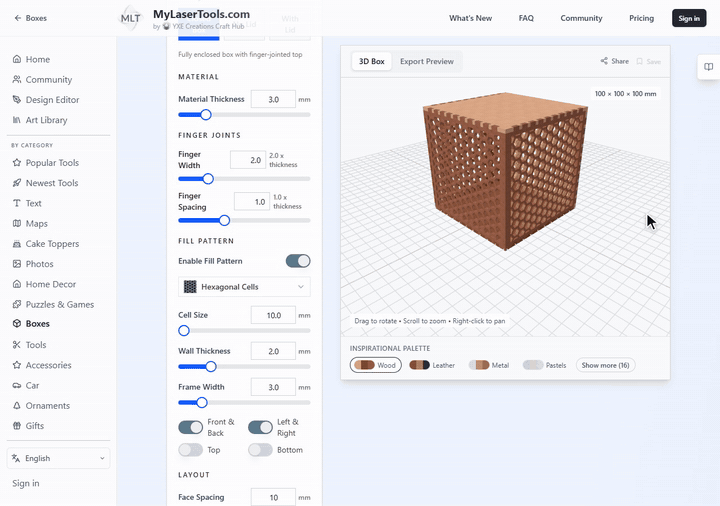
Task: Click the Gifts category gift icon
Action: click(x=17, y=426)
